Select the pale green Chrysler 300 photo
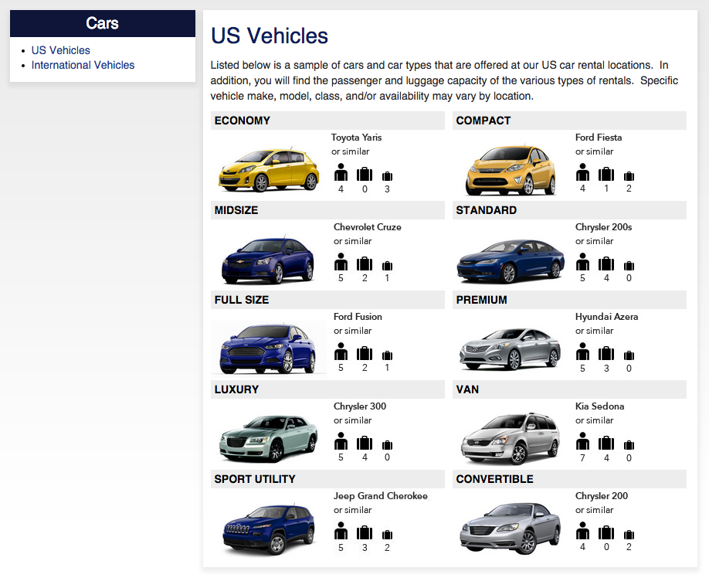709x588 pixels. coord(269,438)
